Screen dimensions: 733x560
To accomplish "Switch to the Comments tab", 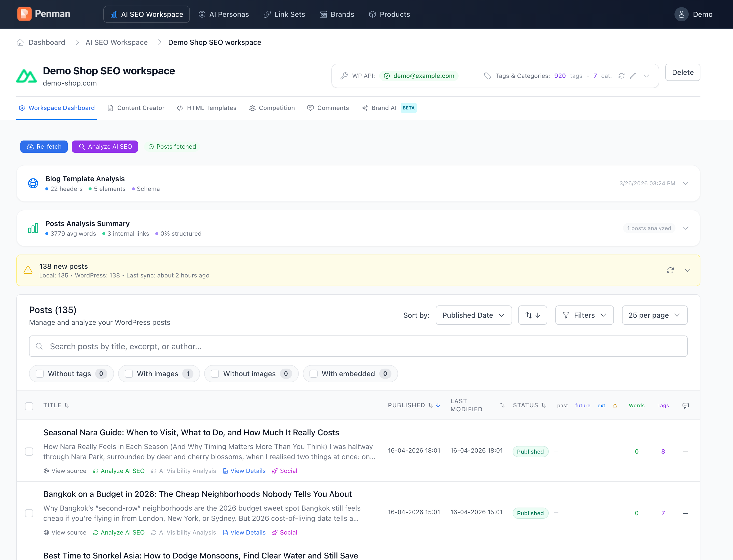I will click(328, 108).
